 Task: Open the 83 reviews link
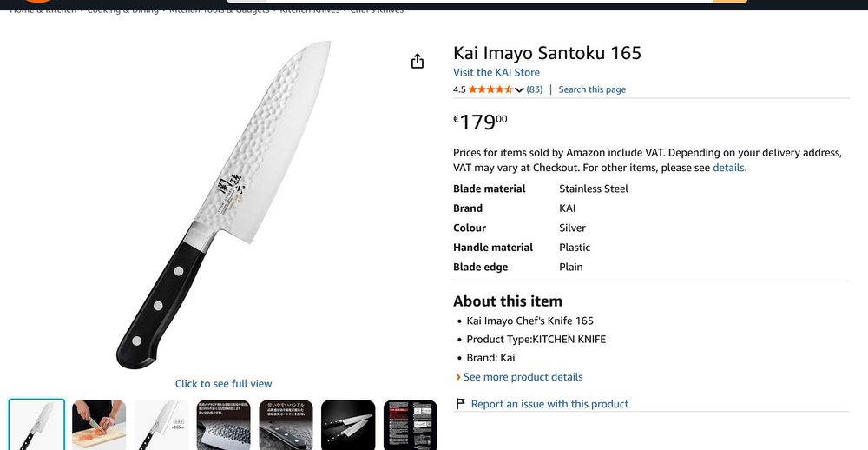pyautogui.click(x=535, y=89)
